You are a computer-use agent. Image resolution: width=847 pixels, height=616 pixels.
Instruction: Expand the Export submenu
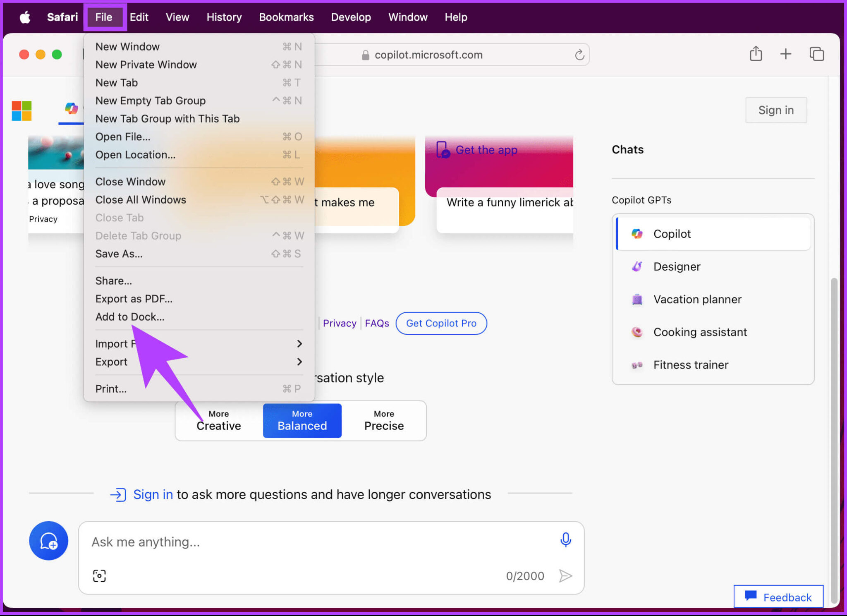[199, 362]
